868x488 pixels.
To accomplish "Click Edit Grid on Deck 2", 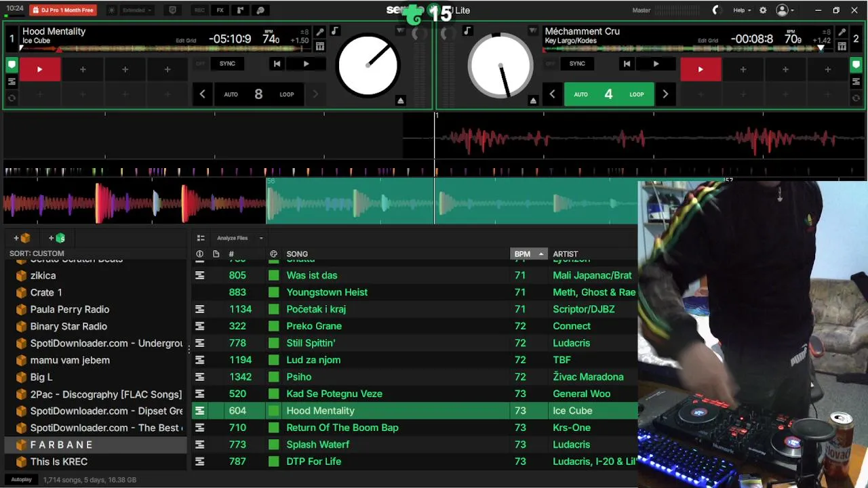I will click(708, 41).
